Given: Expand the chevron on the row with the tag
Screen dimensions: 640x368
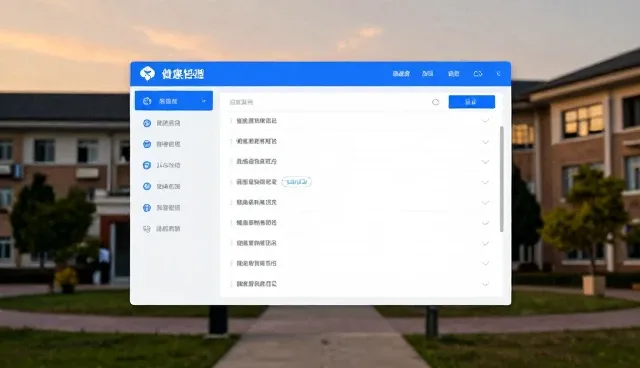Looking at the screenshot, I should click(x=485, y=182).
